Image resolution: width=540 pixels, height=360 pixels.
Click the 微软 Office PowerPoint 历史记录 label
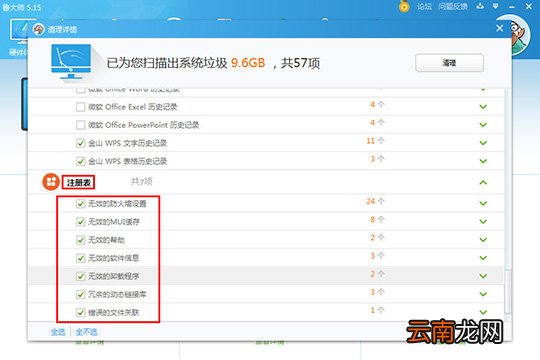(144, 125)
